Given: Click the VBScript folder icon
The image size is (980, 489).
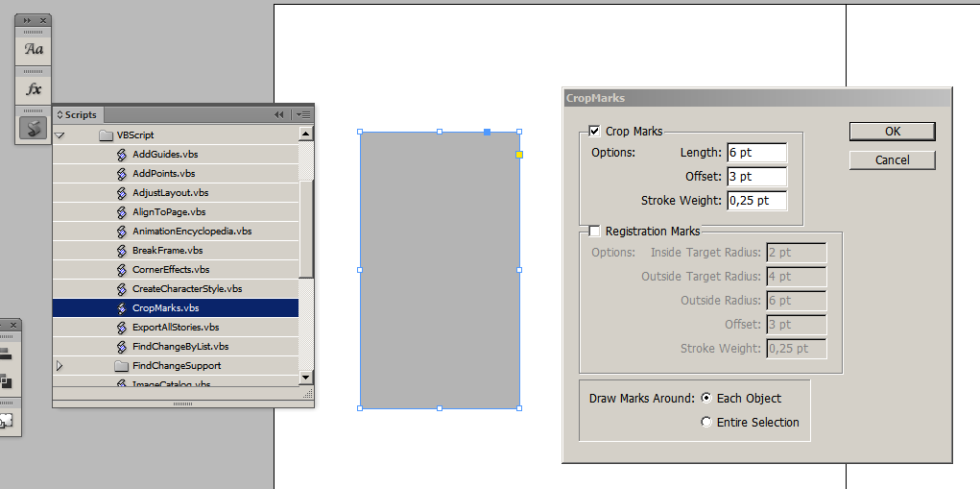Looking at the screenshot, I should click(x=106, y=135).
